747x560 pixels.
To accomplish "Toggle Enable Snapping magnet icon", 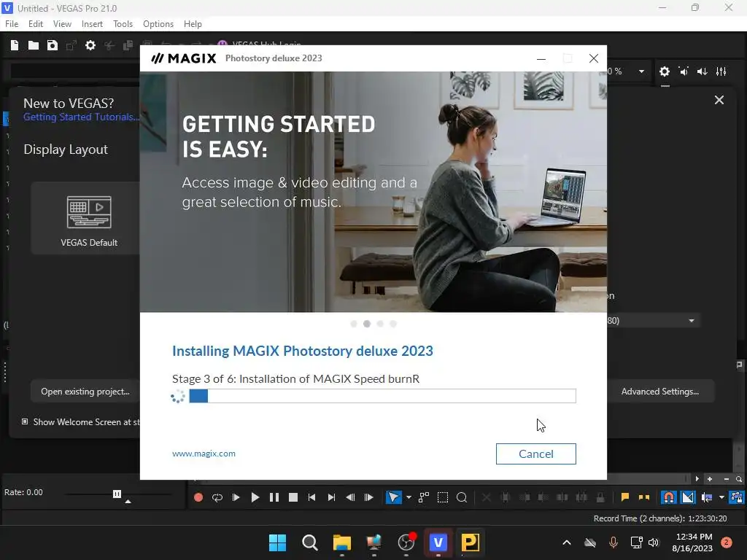I will tap(669, 497).
